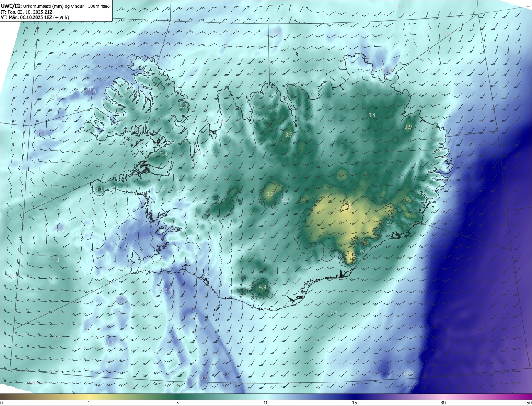Click the 5.8 value label on the map

pyautogui.click(x=183, y=106)
